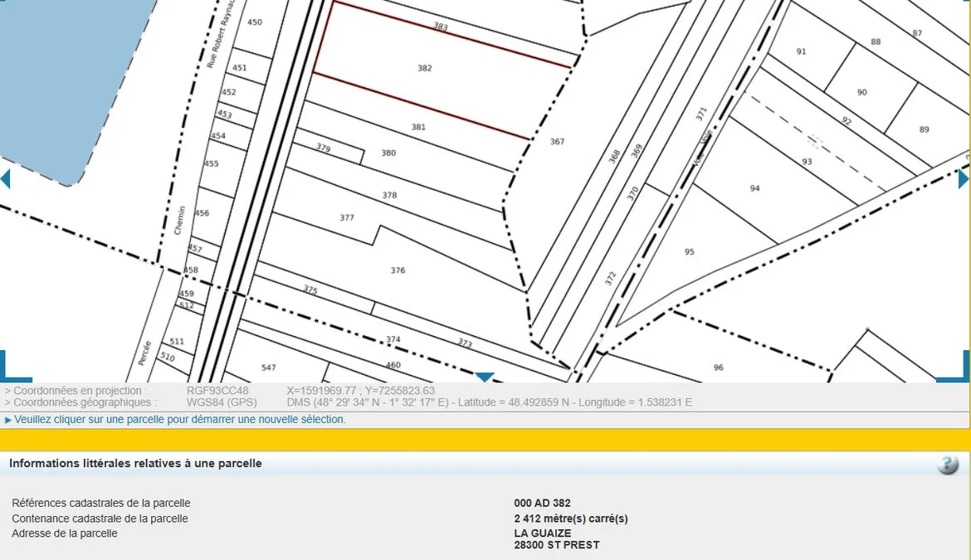The width and height of the screenshot is (971, 560).
Task: Pick parcel 90 on the cadastral plan
Action: tap(862, 92)
